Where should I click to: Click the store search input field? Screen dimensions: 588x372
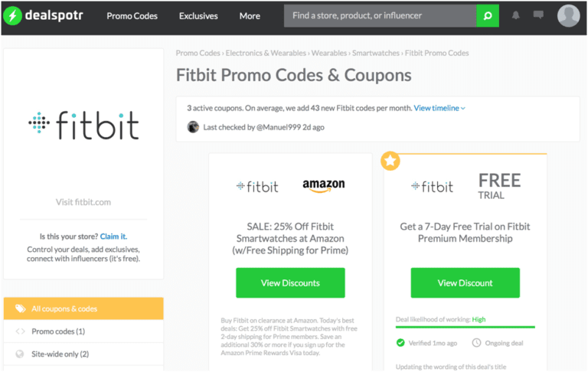coord(380,15)
